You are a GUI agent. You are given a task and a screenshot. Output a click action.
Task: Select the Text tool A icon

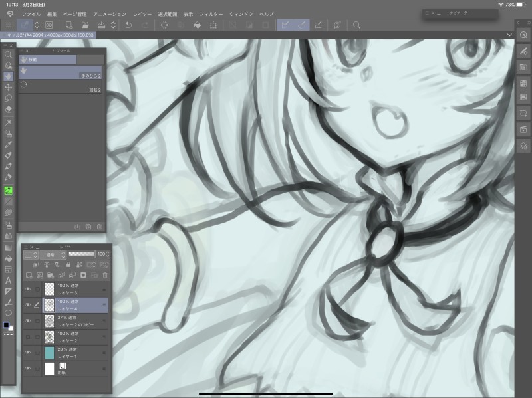[8, 280]
